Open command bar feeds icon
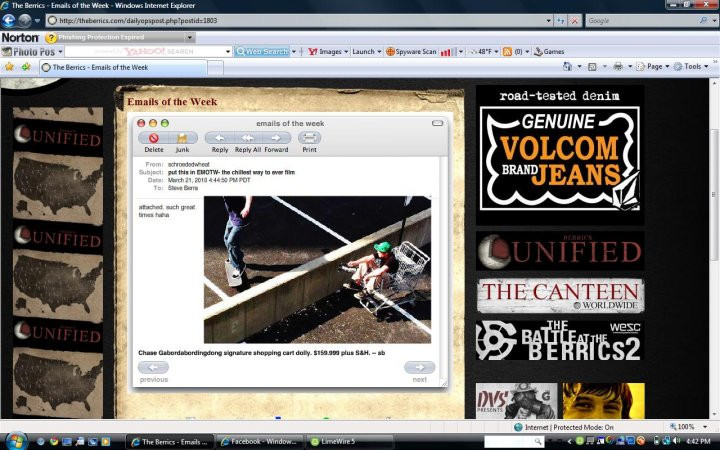The height and width of the screenshot is (450, 720). tap(592, 67)
